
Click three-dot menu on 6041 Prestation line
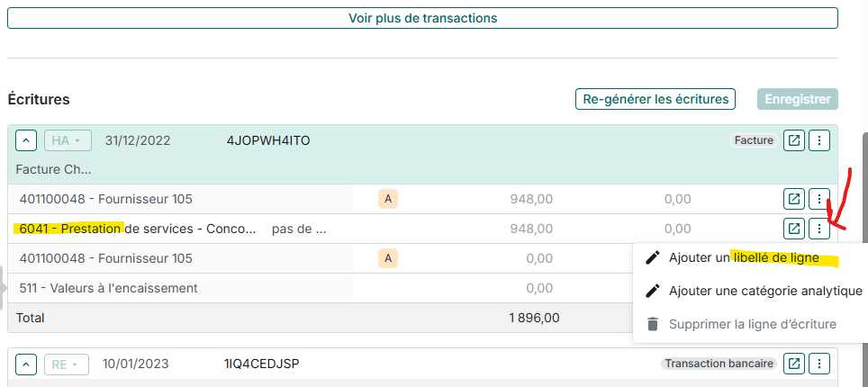[819, 229]
